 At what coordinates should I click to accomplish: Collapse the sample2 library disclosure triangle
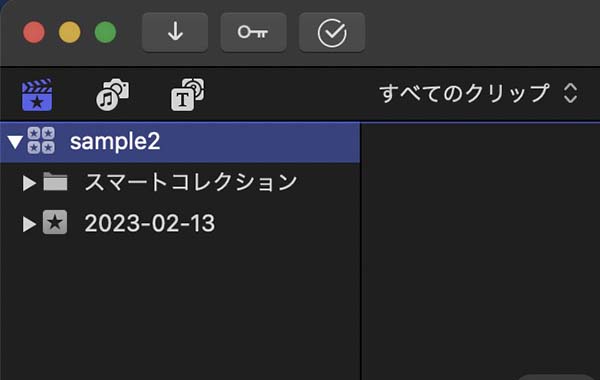(15, 142)
